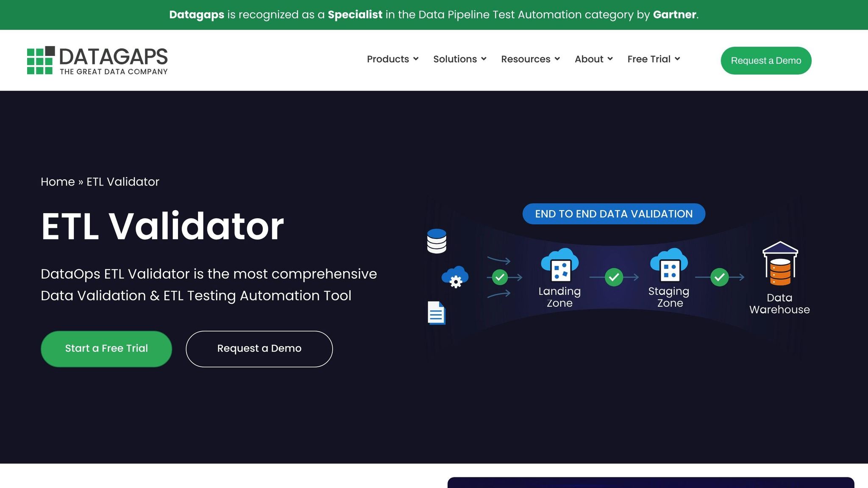Click the blue document file icon
Screen dimensions: 868x488
[x=436, y=313]
